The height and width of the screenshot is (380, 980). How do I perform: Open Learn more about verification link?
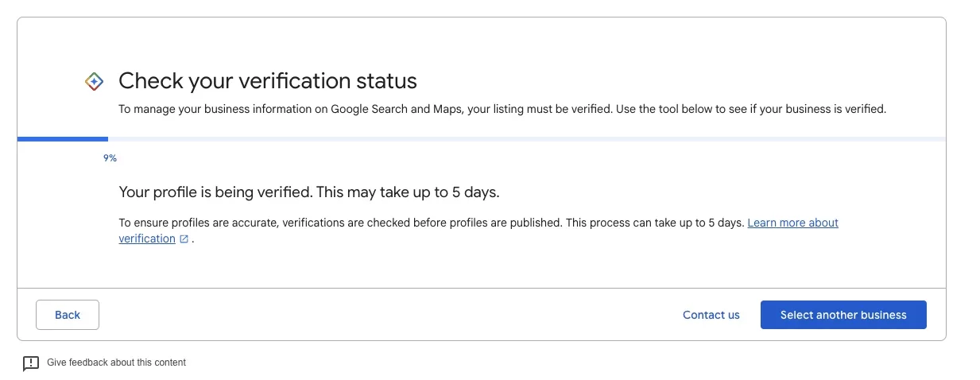pyautogui.click(x=792, y=223)
